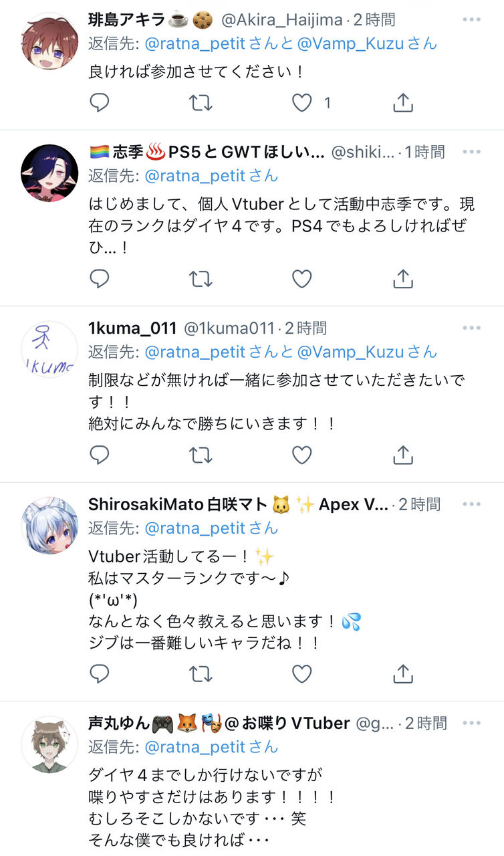Open 声丸ゆん's cat-ear avatar

(x=49, y=744)
